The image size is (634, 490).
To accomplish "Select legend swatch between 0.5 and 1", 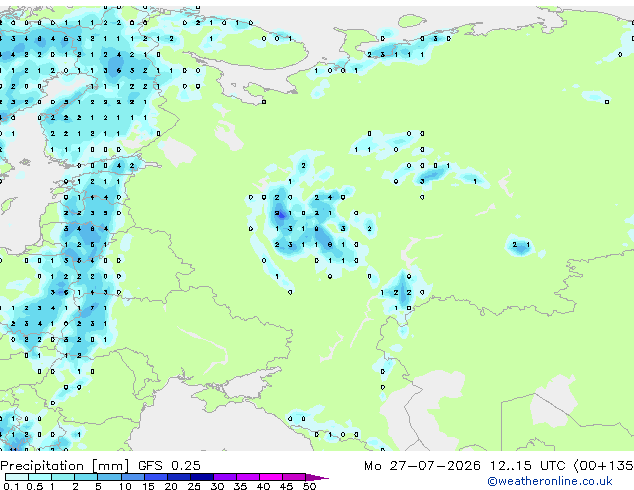I will (x=40, y=477).
